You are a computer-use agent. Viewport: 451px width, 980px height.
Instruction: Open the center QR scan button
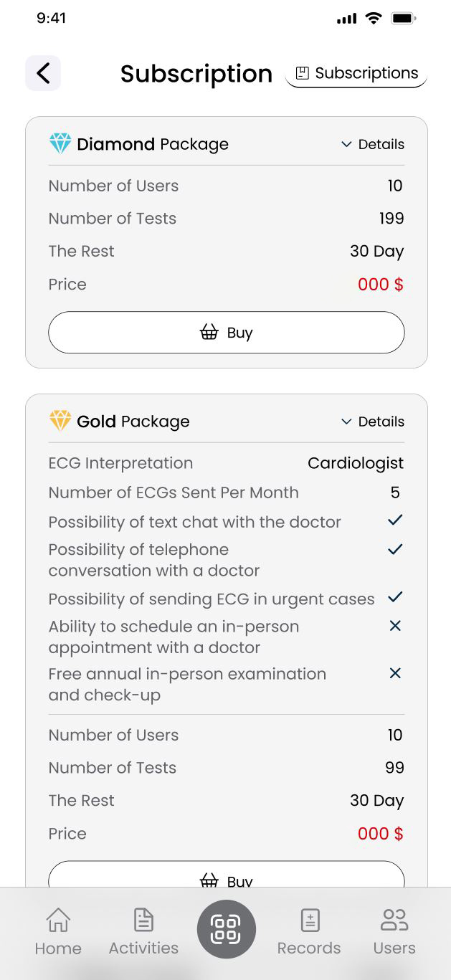226,929
